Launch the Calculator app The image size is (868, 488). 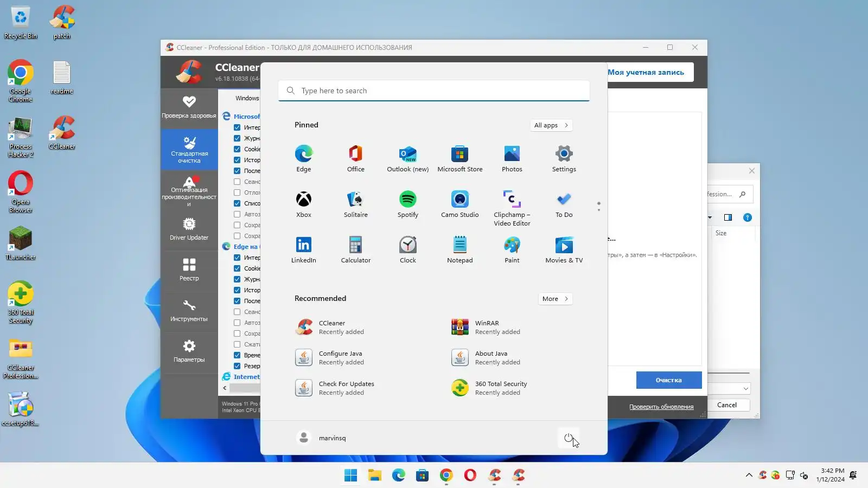356,250
